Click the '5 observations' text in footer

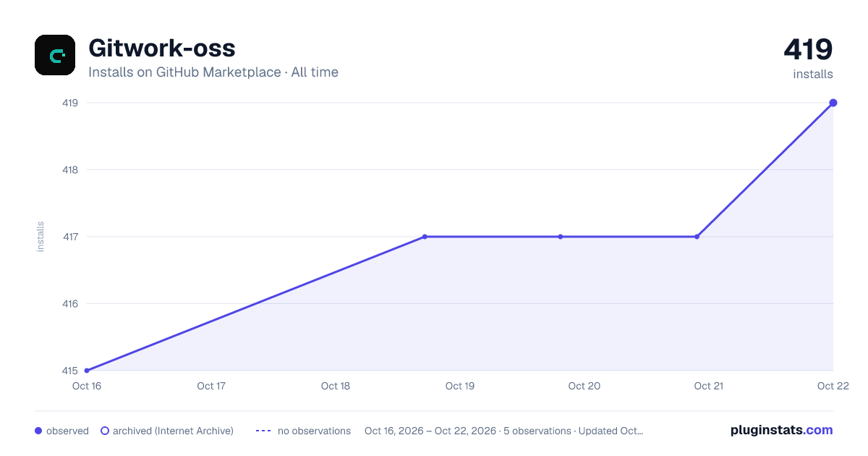537,431
